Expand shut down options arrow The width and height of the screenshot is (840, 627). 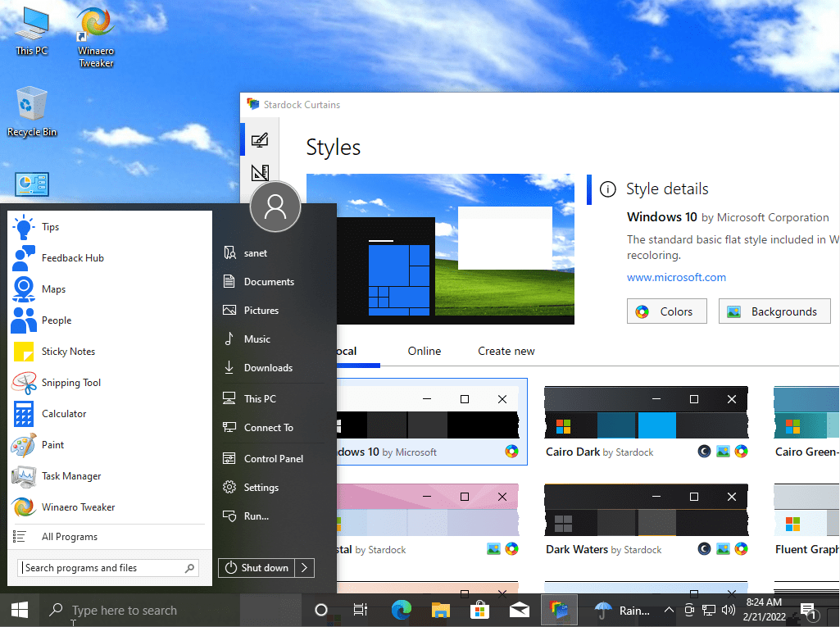304,568
